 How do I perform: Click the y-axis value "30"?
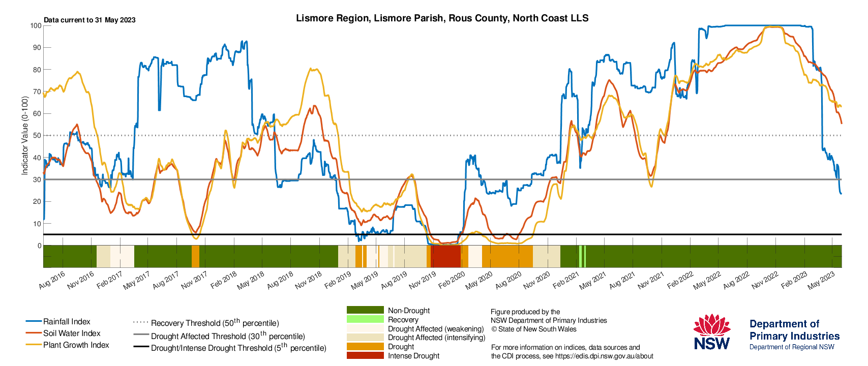pos(38,179)
